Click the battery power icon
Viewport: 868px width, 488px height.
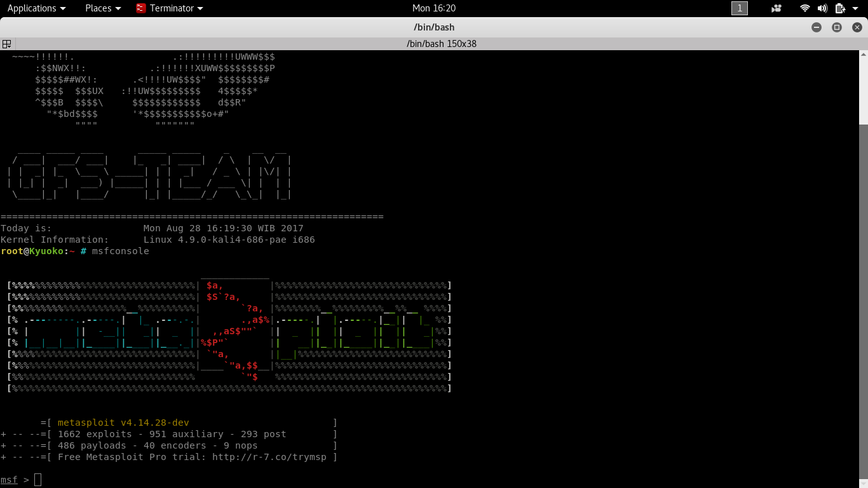pos(840,8)
